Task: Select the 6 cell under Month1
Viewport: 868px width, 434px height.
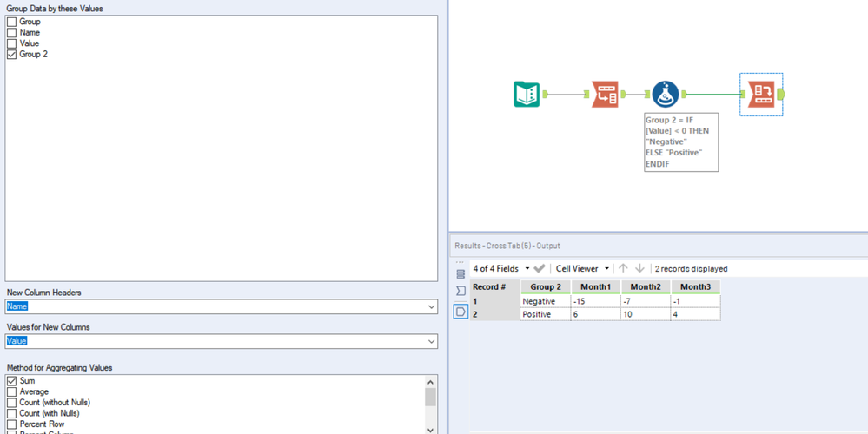Action: [x=596, y=314]
